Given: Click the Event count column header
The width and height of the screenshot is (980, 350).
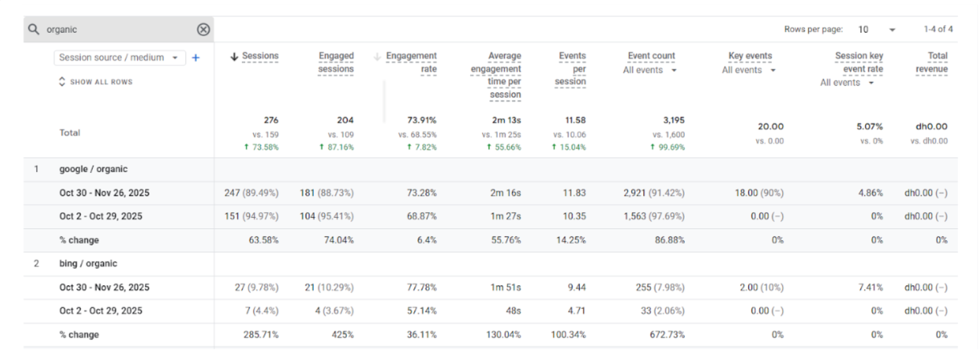Looking at the screenshot, I should [x=651, y=56].
